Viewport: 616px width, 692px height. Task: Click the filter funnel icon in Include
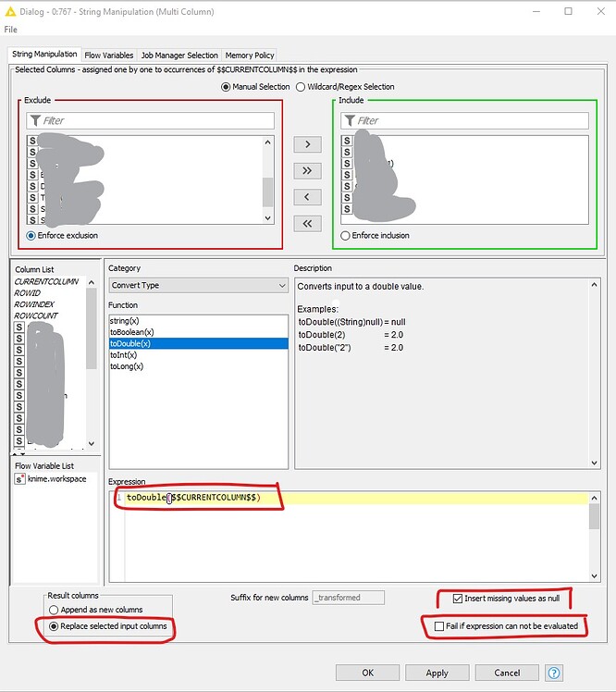(350, 120)
